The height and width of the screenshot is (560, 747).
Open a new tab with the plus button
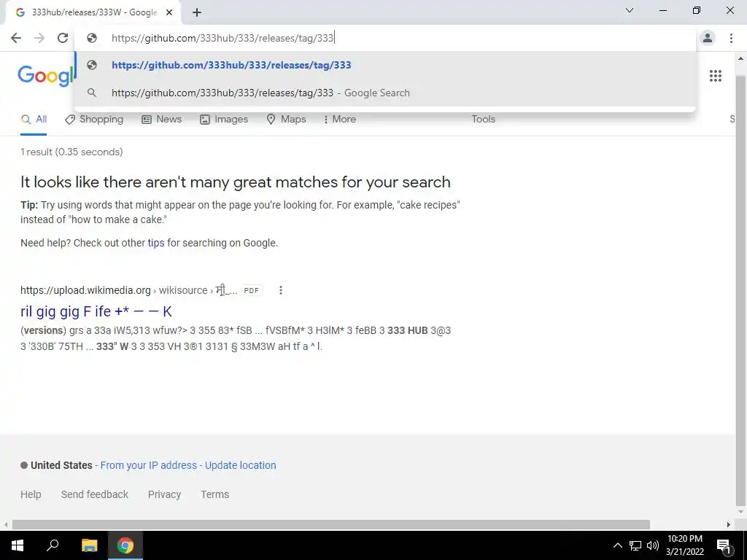(197, 13)
